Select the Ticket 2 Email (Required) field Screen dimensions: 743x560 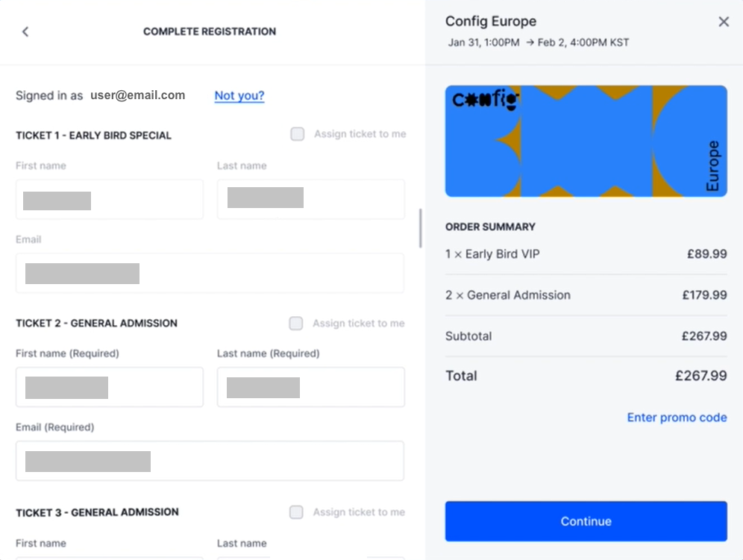coord(210,461)
